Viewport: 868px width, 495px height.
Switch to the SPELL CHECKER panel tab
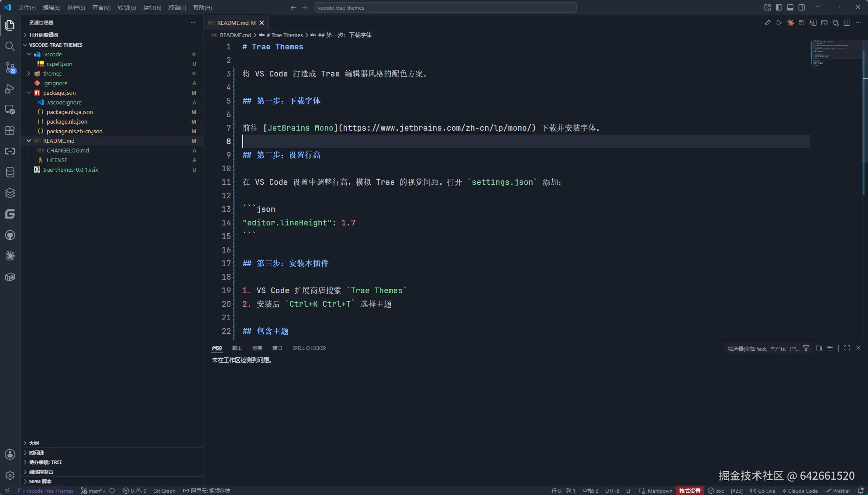coord(309,348)
